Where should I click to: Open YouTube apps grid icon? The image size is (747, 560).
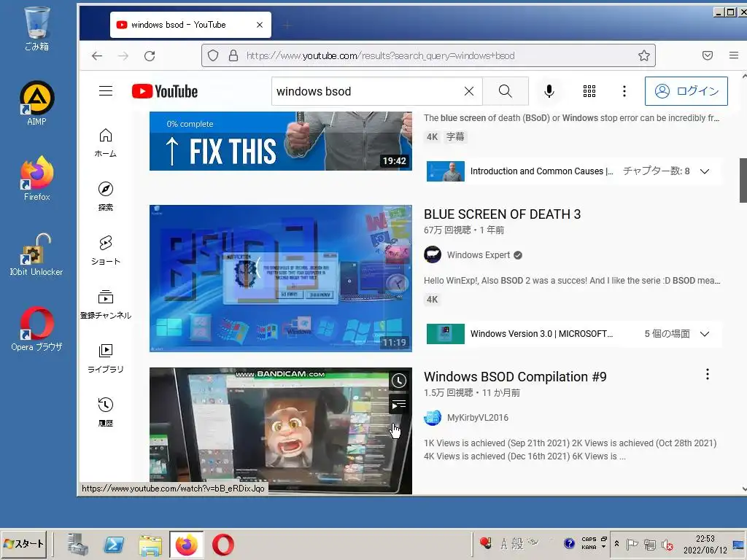tap(589, 91)
